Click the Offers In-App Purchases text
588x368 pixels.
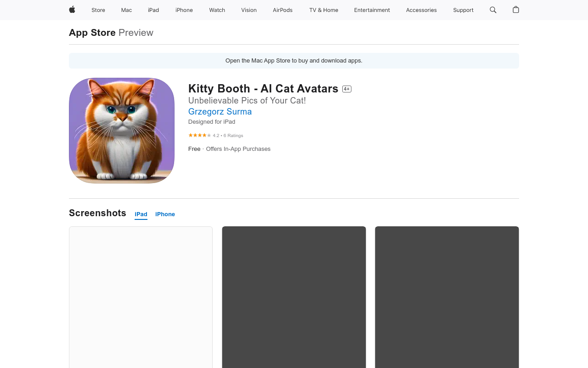pyautogui.click(x=238, y=149)
